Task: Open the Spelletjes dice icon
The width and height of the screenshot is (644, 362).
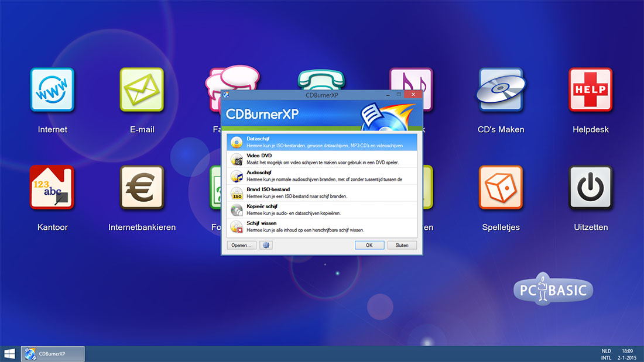Action: (x=501, y=187)
